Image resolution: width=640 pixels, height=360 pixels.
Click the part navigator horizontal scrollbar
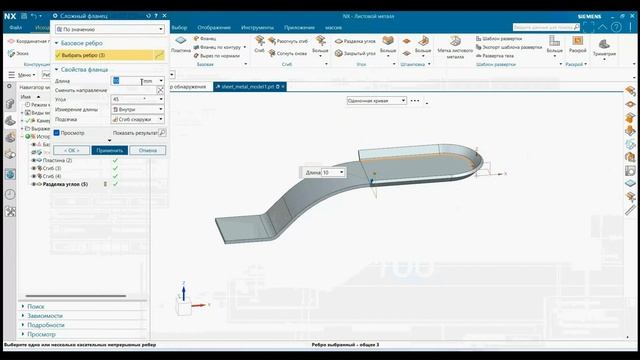tap(76, 296)
